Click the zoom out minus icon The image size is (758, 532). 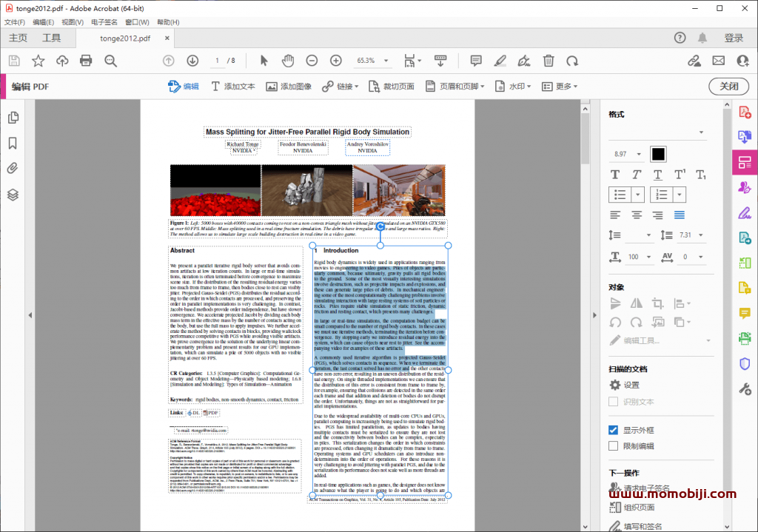(311, 61)
